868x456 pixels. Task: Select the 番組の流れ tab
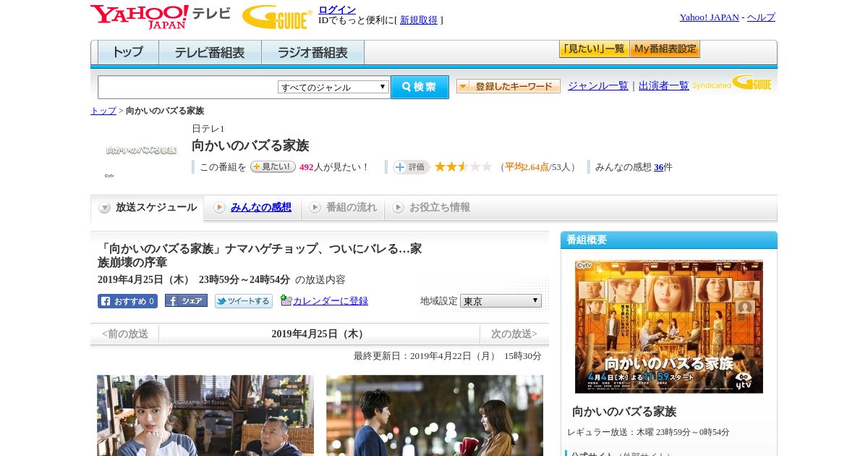343,208
